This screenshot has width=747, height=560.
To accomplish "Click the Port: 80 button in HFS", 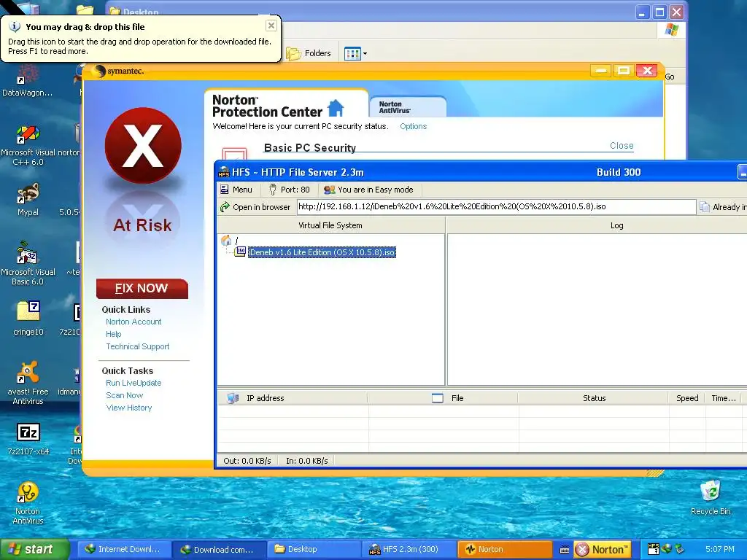I will click(289, 190).
